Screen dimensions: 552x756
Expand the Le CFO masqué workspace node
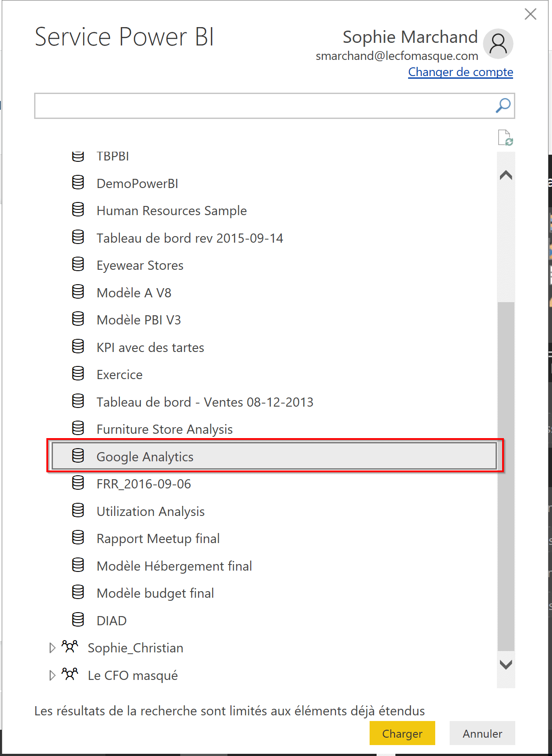pyautogui.click(x=52, y=675)
